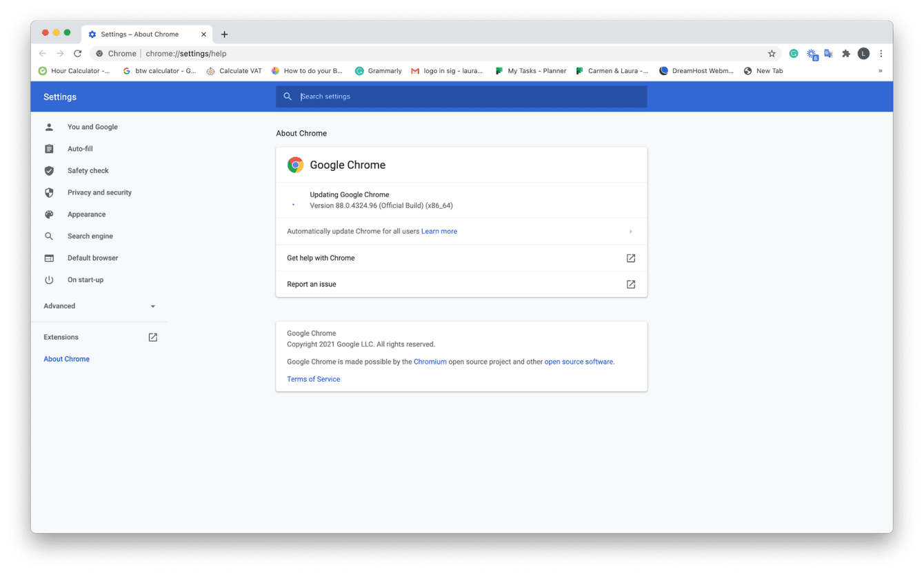The height and width of the screenshot is (574, 924).
Task: Open On start-up using its power icon
Action: coord(48,279)
